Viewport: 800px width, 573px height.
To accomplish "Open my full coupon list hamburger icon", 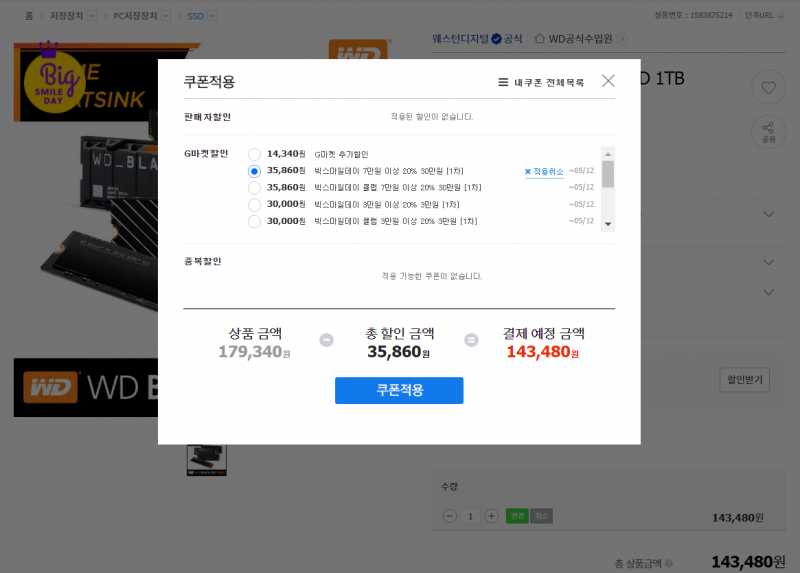I will 503,82.
